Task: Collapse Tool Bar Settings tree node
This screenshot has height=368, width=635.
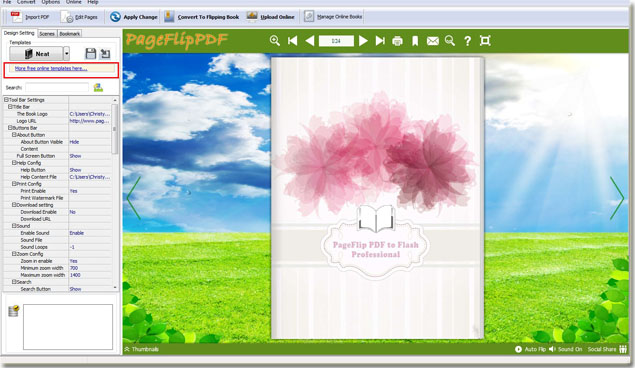Action: (6, 100)
